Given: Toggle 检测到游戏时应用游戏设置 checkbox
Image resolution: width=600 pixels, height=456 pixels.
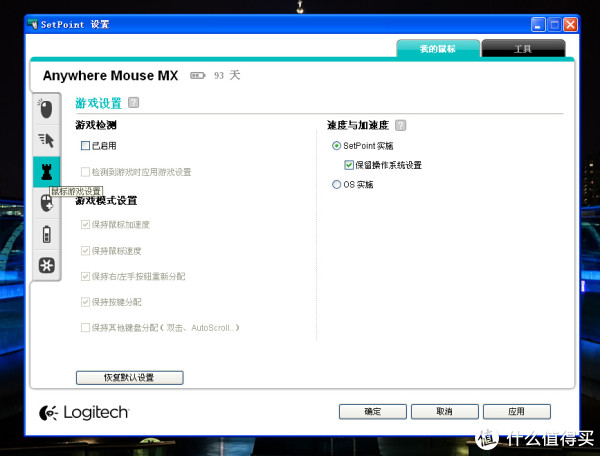Looking at the screenshot, I should click(85, 172).
